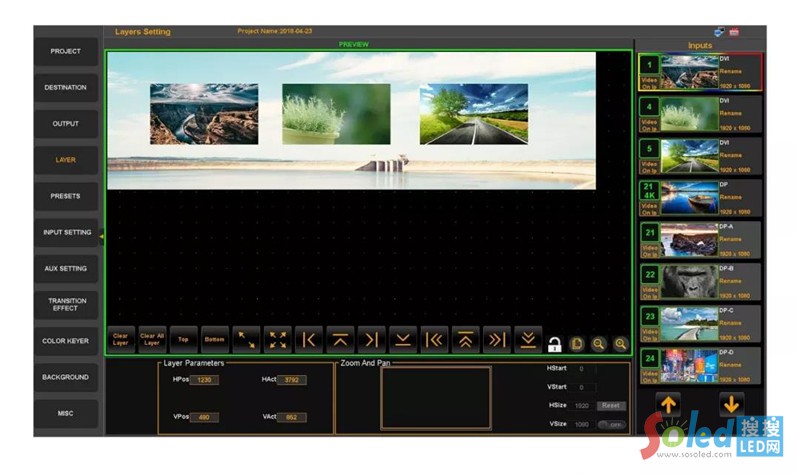Image resolution: width=796 pixels, height=475 pixels.
Task: Click the double chevron down icon
Action: (x=527, y=340)
